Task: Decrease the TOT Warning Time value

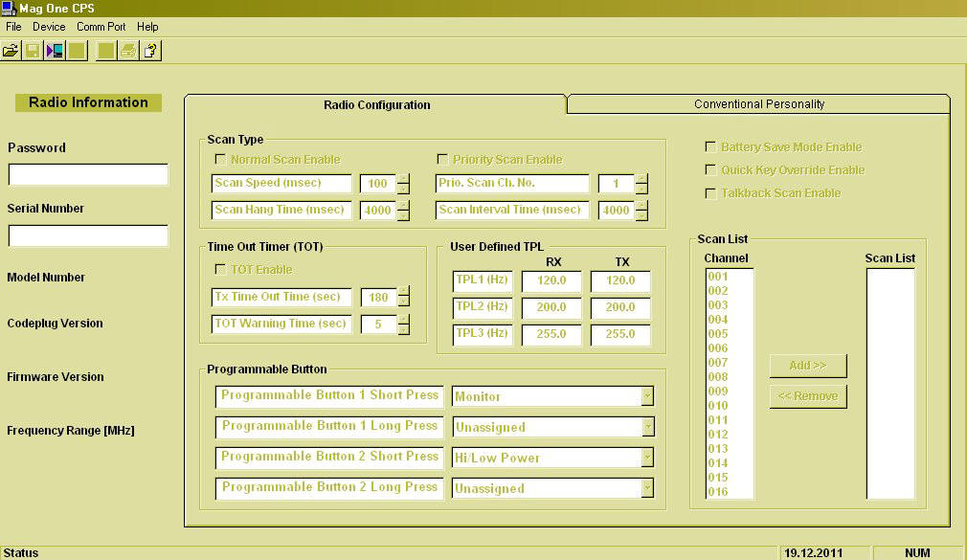Action: pos(403,328)
